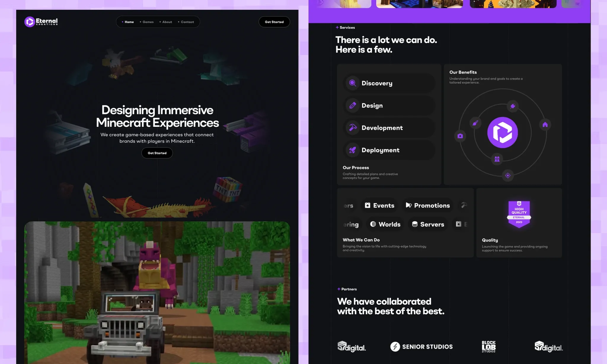Image resolution: width=607 pixels, height=364 pixels.
Task: Select the Design pencil icon
Action: click(352, 105)
